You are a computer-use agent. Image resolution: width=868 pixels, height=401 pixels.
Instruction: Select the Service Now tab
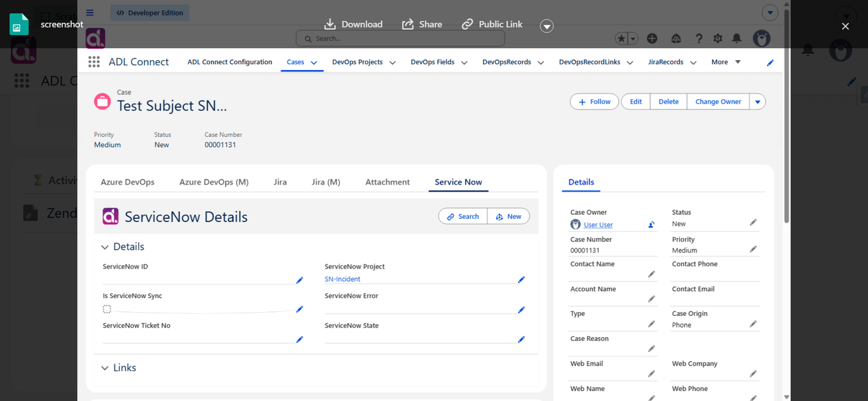pos(458,182)
